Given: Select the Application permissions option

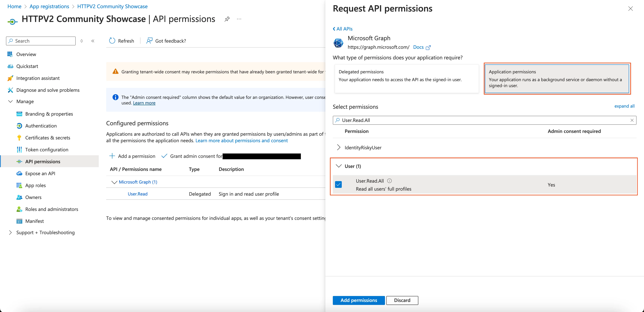Looking at the screenshot, I should (557, 79).
